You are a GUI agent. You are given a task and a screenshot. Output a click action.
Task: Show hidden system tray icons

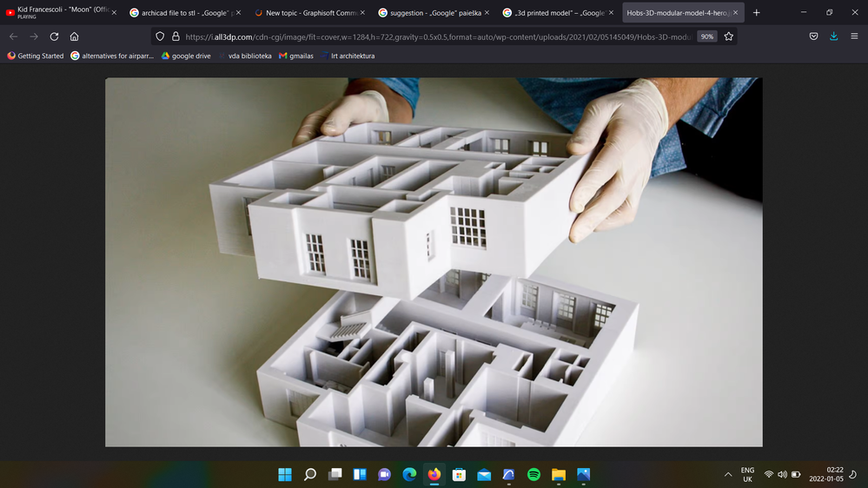[x=728, y=475]
